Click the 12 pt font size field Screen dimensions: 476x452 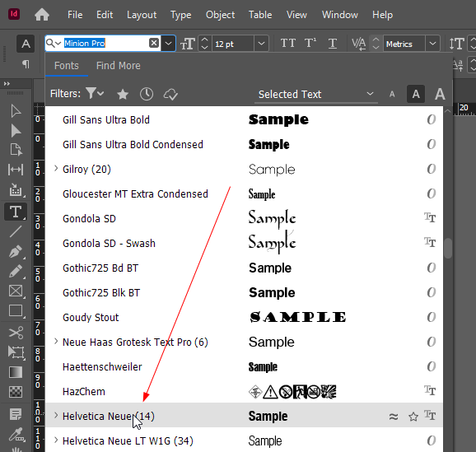(x=232, y=44)
